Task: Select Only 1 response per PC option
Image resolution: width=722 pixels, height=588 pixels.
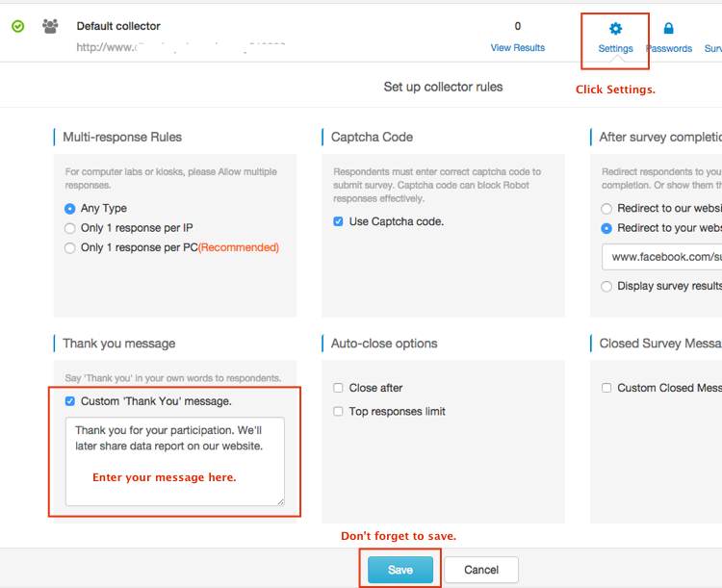Action: click(70, 247)
